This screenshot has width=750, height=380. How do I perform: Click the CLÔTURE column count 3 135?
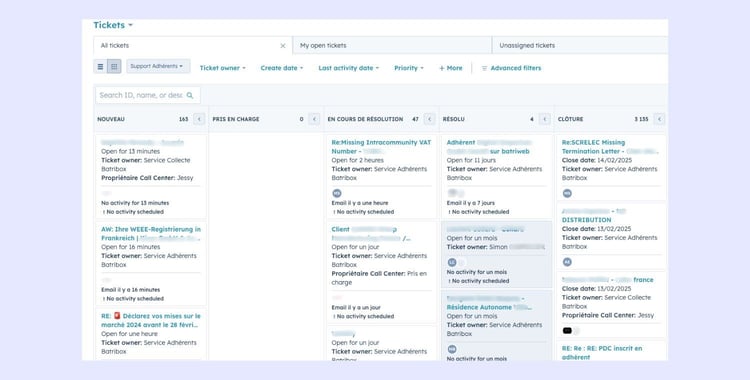tap(641, 119)
